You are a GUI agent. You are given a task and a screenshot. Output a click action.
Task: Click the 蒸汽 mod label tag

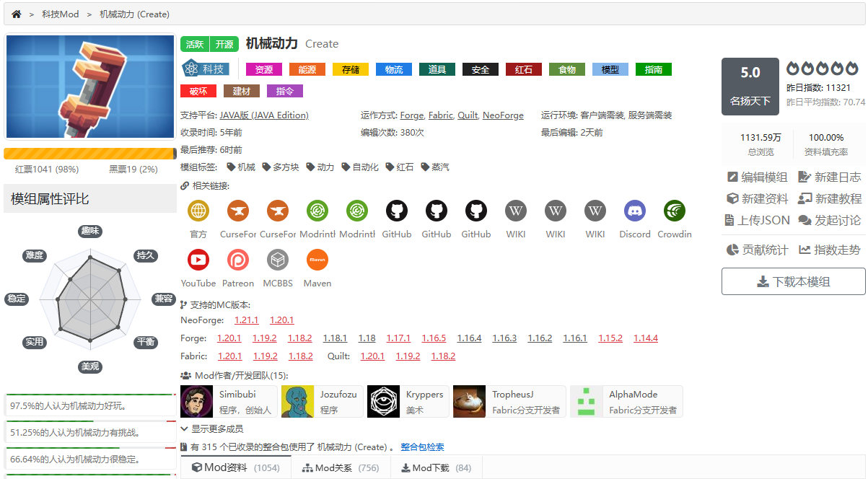pyautogui.click(x=435, y=167)
